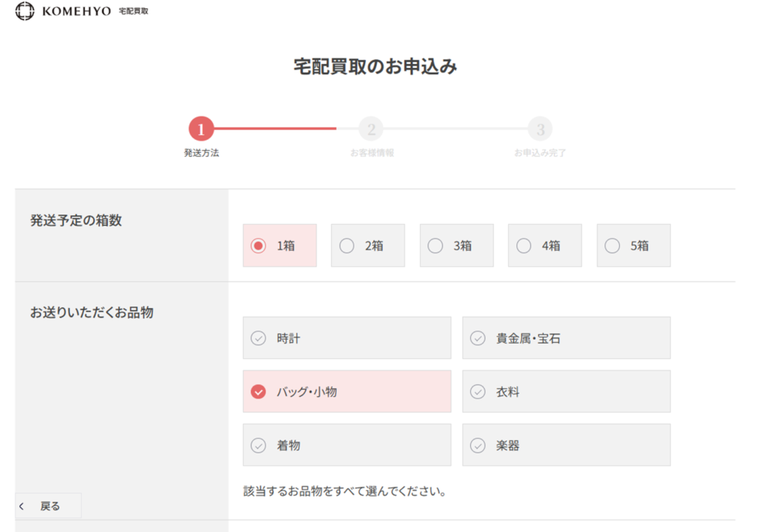Viewport: 772px width, 532px height.
Task: Check the 貴金属・宝石 item option
Action: click(x=566, y=338)
